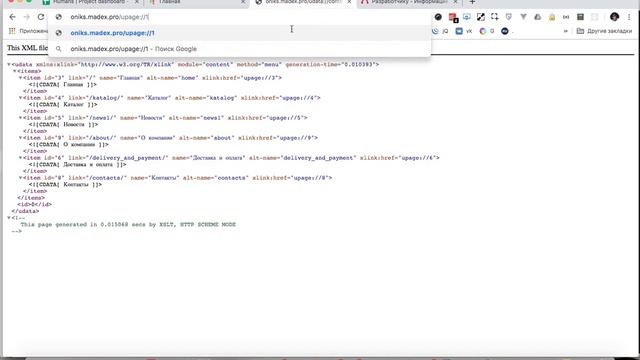Open the user profile avatar
The width and height of the screenshot is (640, 360).
point(614,17)
